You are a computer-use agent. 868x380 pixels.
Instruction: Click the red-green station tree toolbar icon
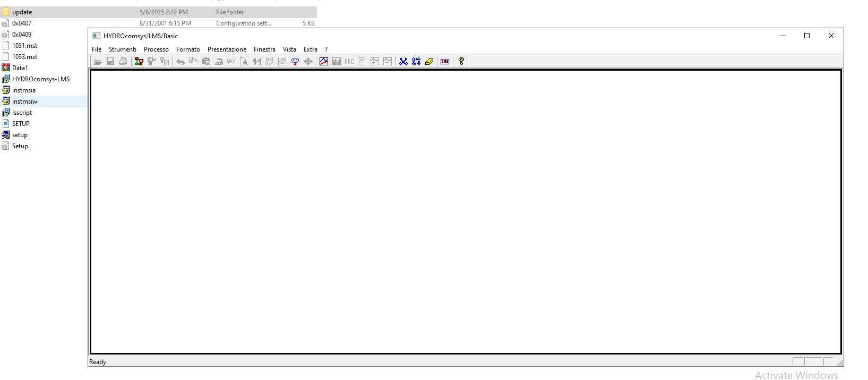139,62
